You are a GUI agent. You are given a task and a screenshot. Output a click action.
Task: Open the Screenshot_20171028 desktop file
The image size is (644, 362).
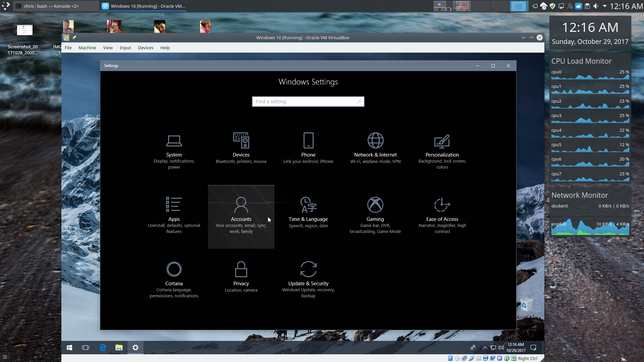[23, 40]
